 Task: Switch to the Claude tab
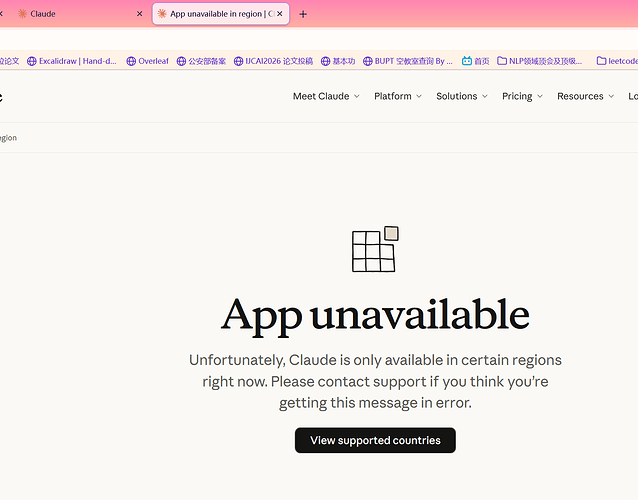pyautogui.click(x=73, y=14)
